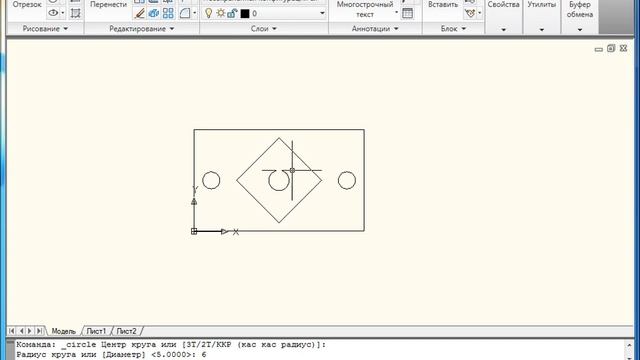Minimize the drawing viewport window
Screen dimensions: 640x360
[x=599, y=49]
